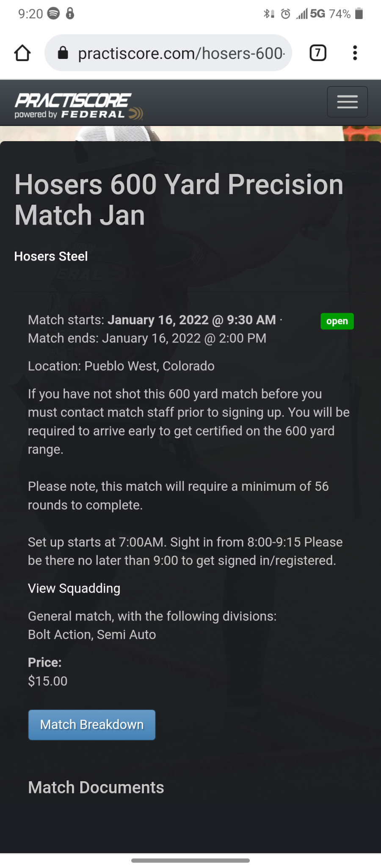Open the View Squadding link

click(x=74, y=588)
